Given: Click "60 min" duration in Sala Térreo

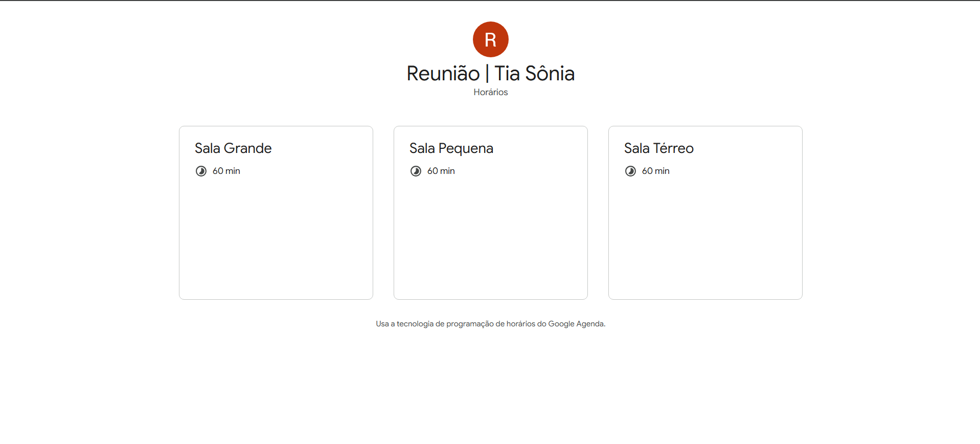Looking at the screenshot, I should pos(656,171).
